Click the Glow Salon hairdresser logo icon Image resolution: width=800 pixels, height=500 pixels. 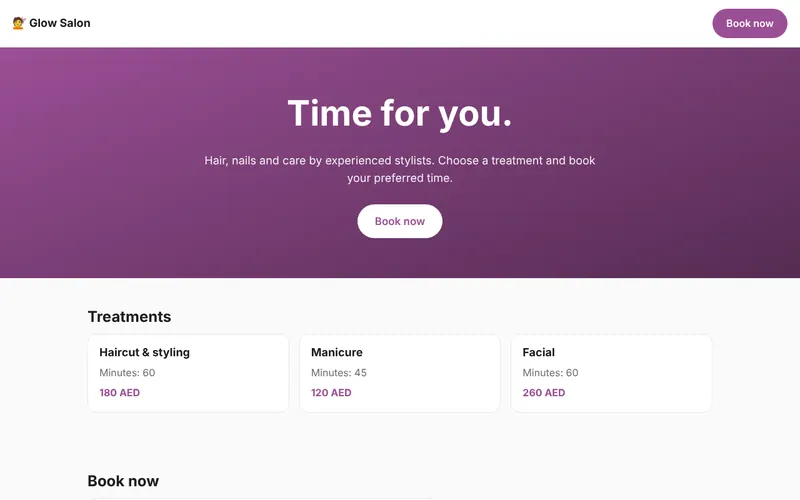pyautogui.click(x=19, y=23)
